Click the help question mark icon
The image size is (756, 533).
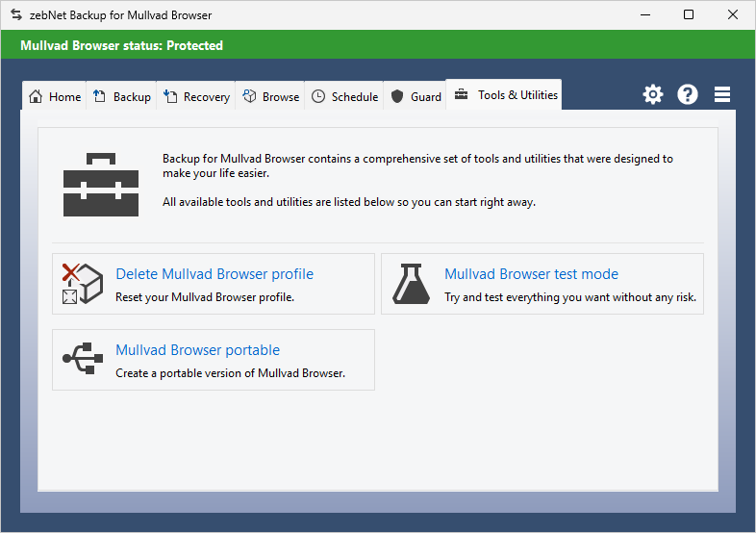(x=688, y=94)
